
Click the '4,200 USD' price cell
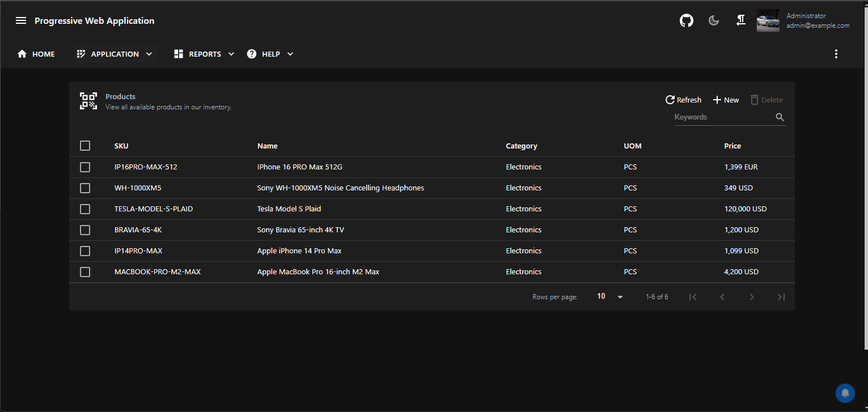(x=742, y=272)
